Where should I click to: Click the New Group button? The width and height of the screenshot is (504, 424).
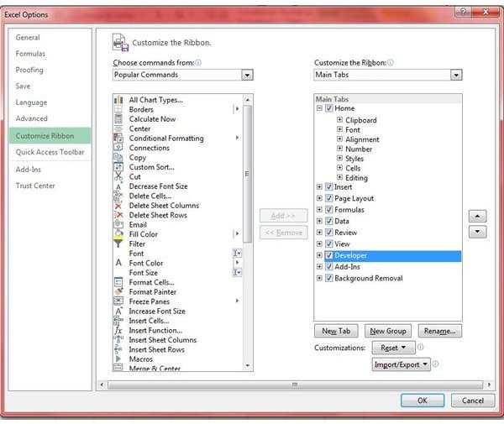[x=388, y=331]
